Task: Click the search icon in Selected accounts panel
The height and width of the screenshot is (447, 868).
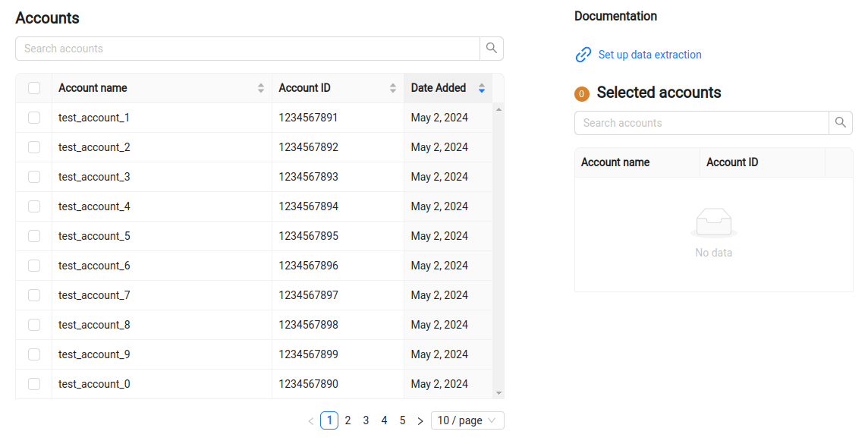Action: (841, 122)
